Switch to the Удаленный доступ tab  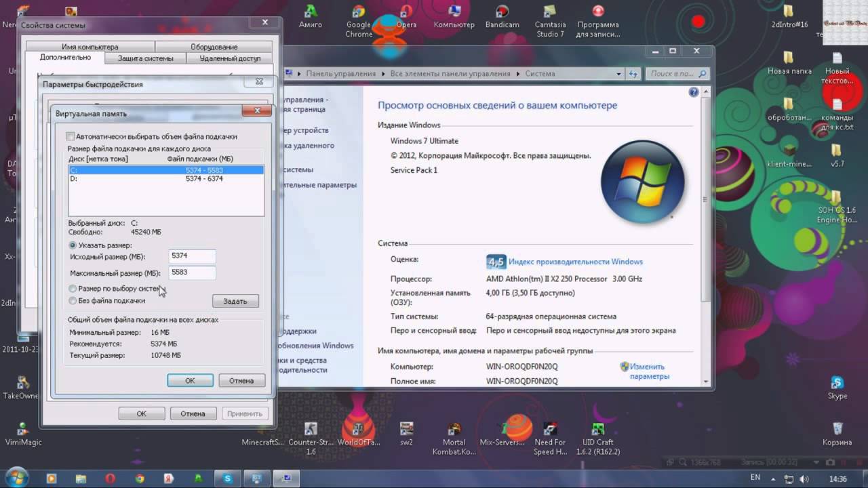230,58
